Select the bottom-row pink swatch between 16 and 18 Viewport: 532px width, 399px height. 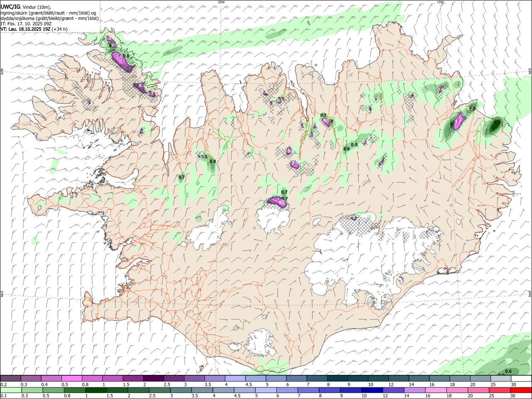point(436,390)
